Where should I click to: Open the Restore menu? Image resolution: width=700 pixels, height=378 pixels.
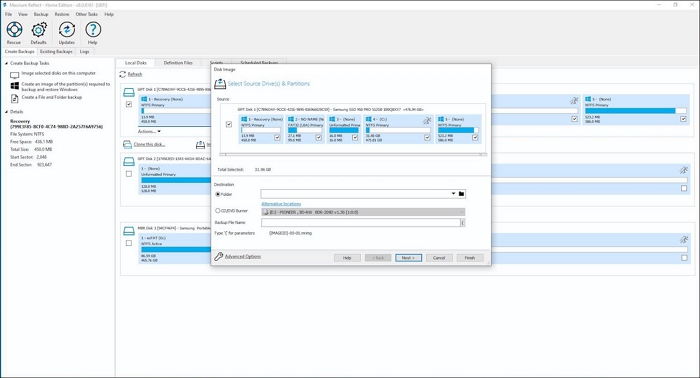(62, 14)
